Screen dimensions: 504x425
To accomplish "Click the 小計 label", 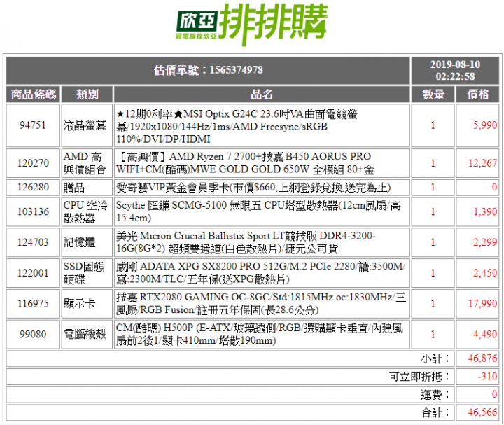I will (x=435, y=358).
